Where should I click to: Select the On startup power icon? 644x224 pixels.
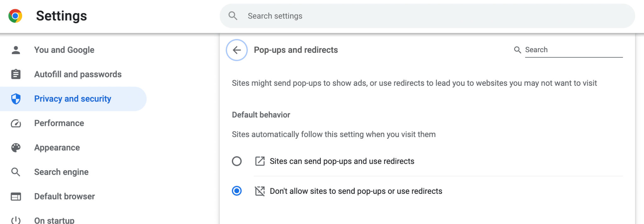[x=15, y=220]
